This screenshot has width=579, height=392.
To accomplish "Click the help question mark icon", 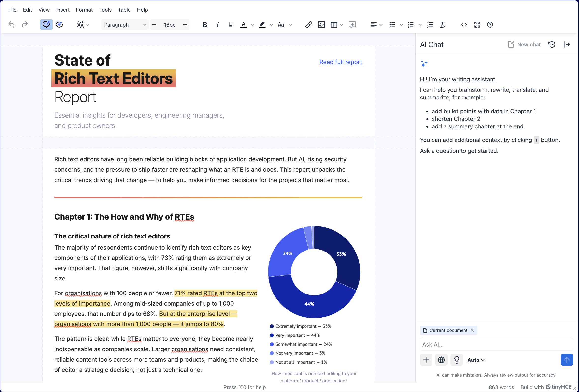I will click(x=490, y=24).
